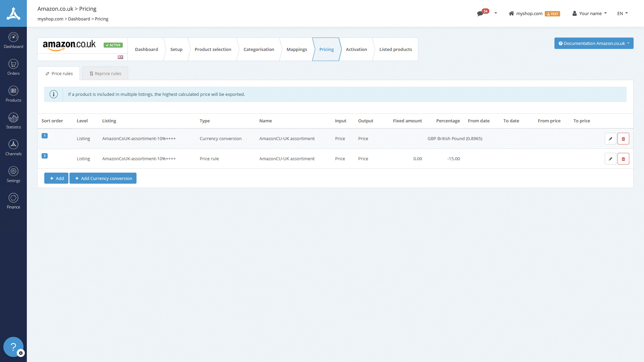The image size is (644, 362).
Task: Toggle the ACTIVE status badge beside the Amazon logo
Action: click(113, 45)
